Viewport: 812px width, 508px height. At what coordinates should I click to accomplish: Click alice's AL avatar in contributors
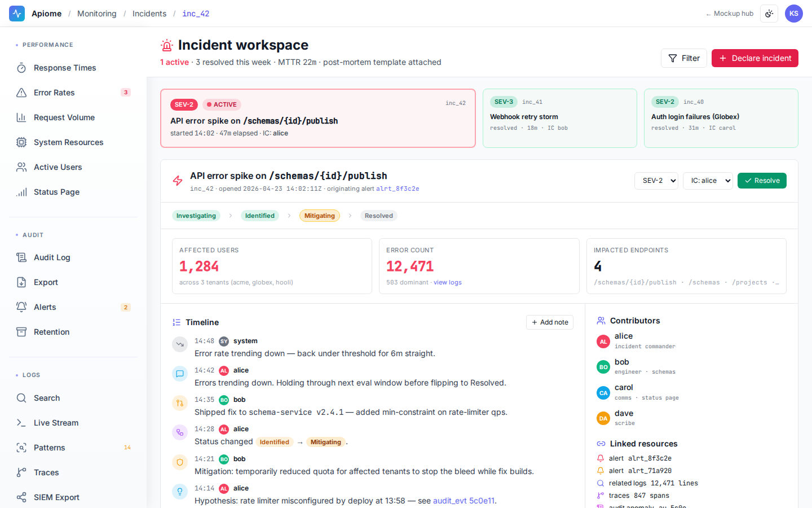click(x=603, y=341)
